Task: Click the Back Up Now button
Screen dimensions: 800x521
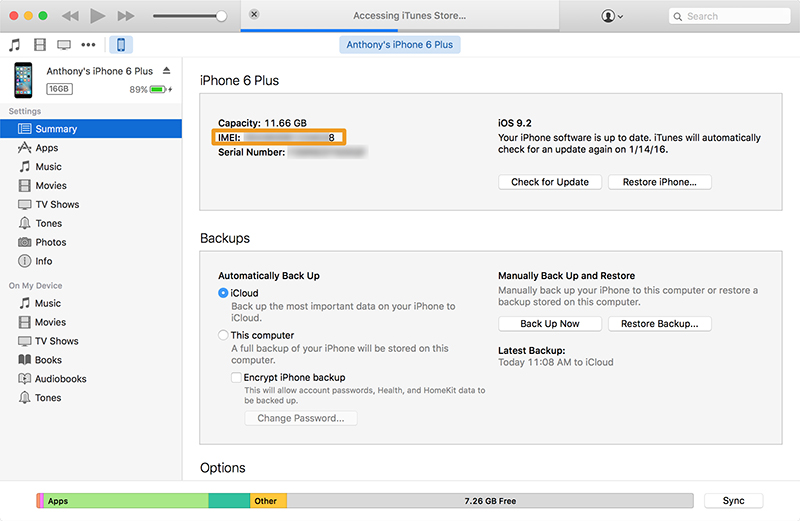Action: point(549,324)
